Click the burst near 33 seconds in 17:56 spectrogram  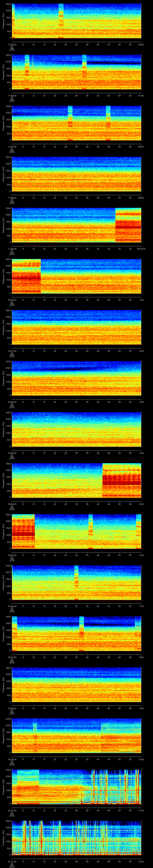(x=84, y=71)
